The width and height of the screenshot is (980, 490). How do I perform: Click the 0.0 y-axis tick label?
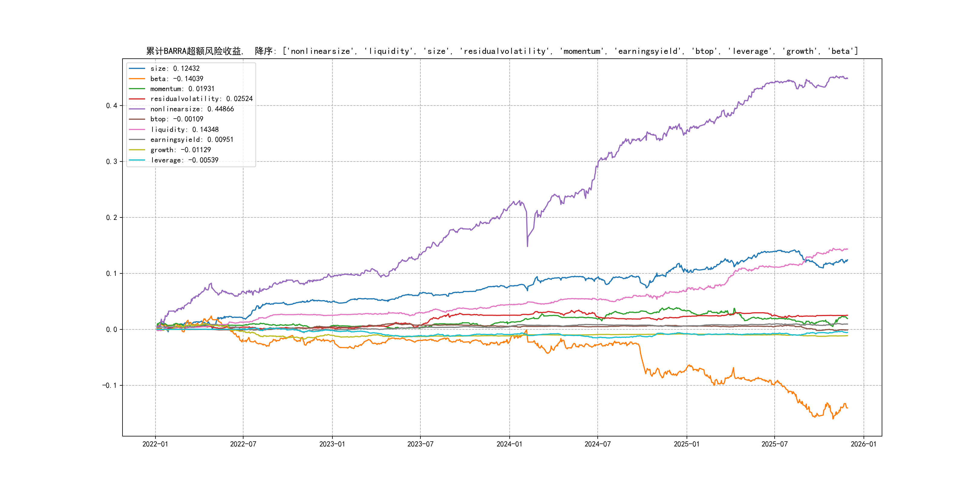coord(112,329)
